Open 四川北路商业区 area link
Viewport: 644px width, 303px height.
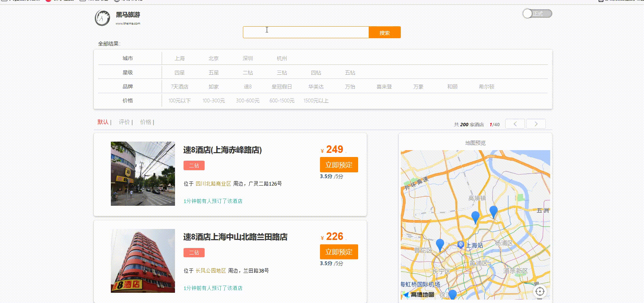[x=213, y=184]
